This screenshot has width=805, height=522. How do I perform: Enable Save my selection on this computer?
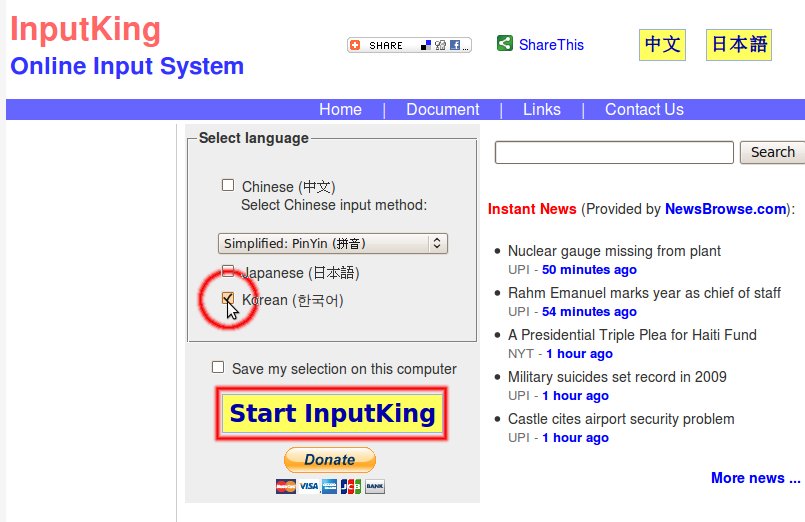[x=218, y=368]
